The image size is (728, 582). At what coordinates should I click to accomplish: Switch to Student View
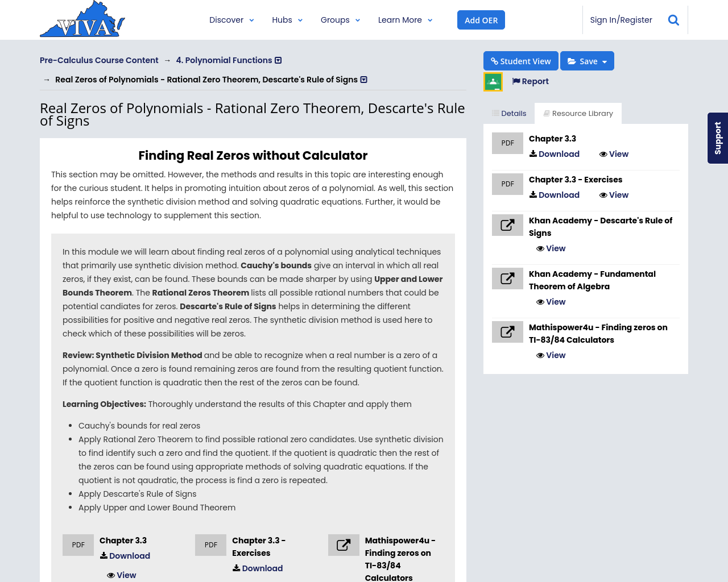(x=520, y=61)
